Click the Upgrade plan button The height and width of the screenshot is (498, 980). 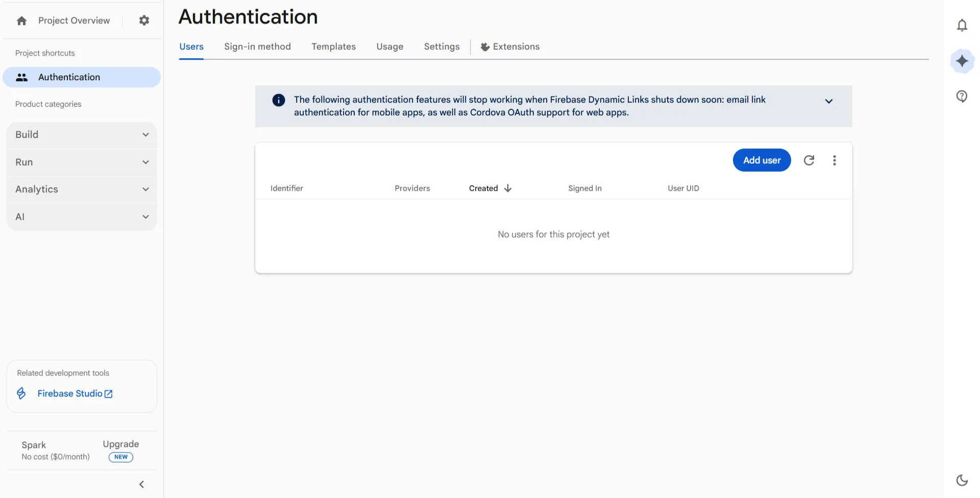121,444
